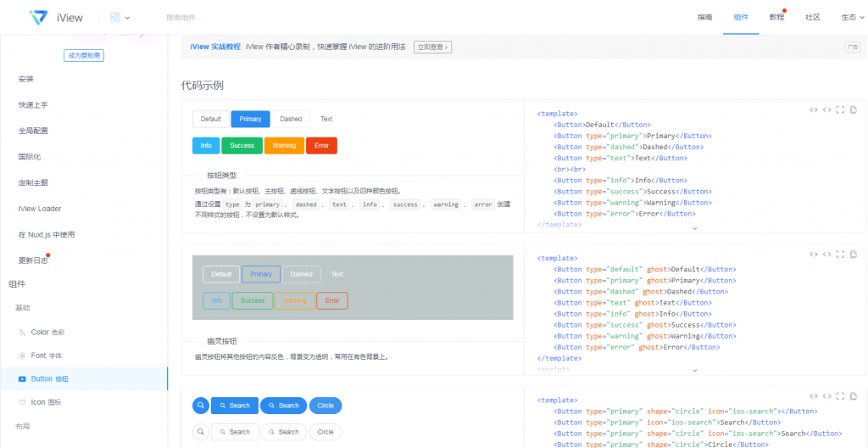
Task: Click fullscreen icon in ghost code panel
Action: (x=840, y=254)
